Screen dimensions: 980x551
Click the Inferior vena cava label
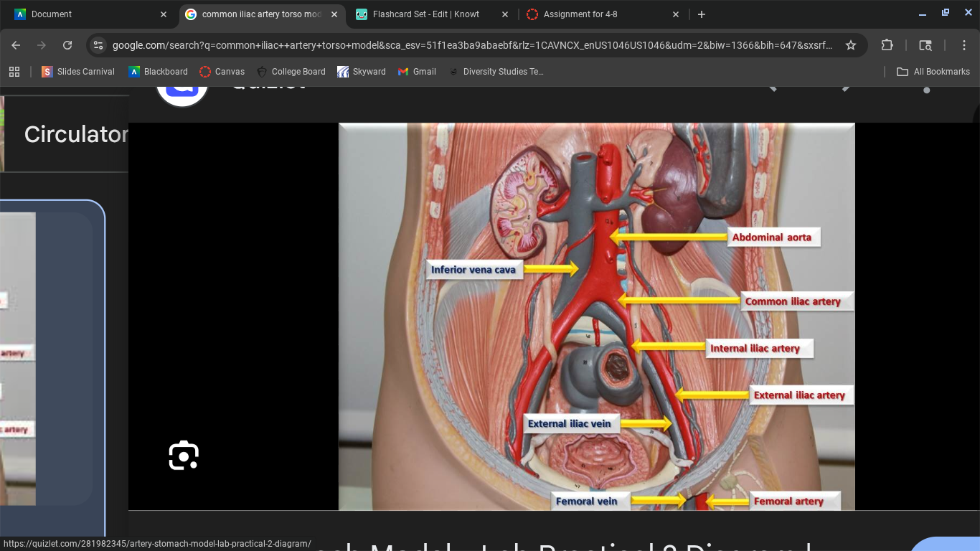click(473, 270)
